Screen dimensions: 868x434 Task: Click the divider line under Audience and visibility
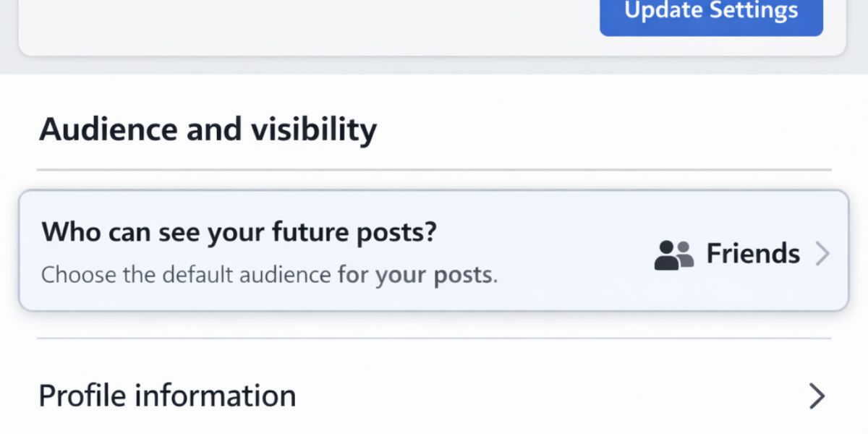pyautogui.click(x=434, y=170)
